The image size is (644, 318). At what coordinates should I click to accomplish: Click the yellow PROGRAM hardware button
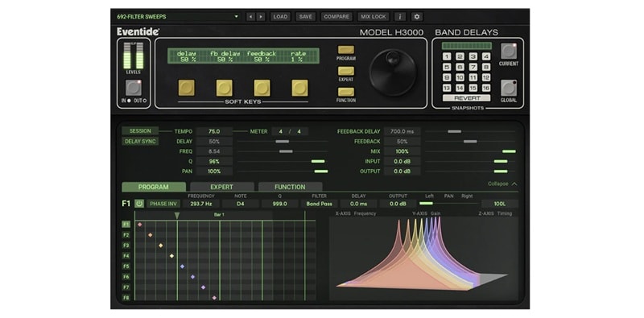(346, 50)
